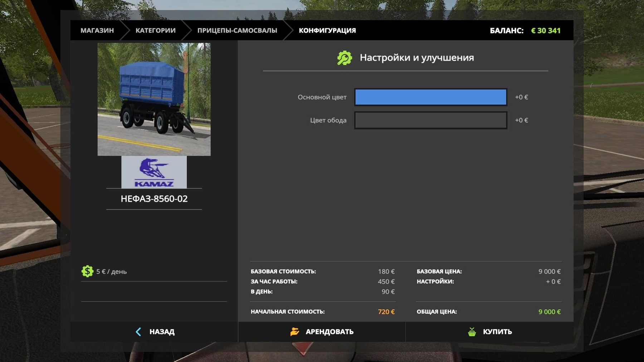644x362 pixels.
Task: Click the НЕФАЗ-8560-02 model name
Action: point(154,199)
